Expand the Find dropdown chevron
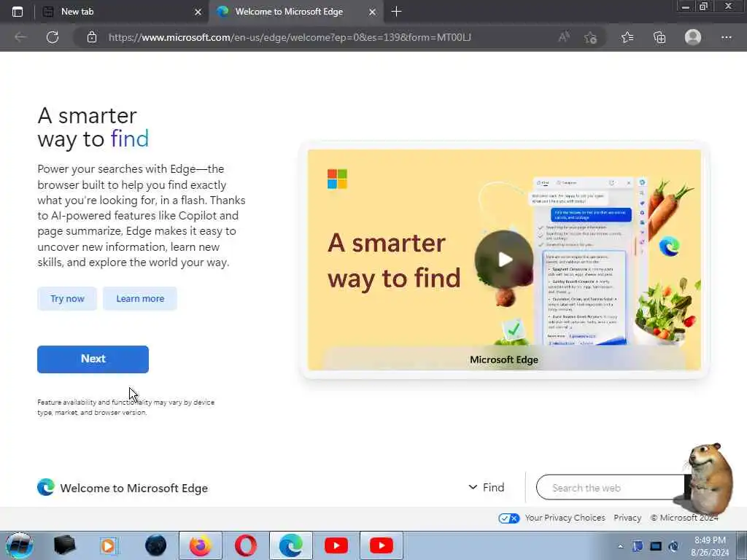 coord(473,487)
